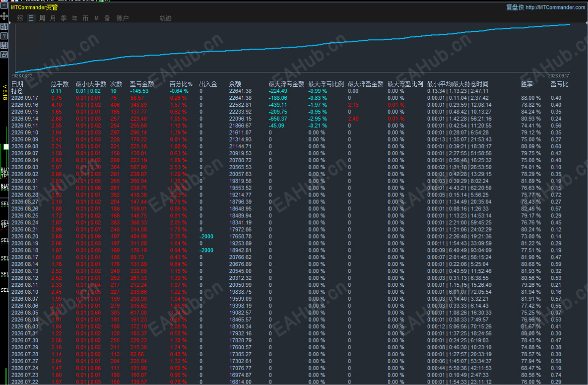Image resolution: width=588 pixels, height=385 pixels.
Task: Click the 胜率 column header
Action: click(527, 84)
